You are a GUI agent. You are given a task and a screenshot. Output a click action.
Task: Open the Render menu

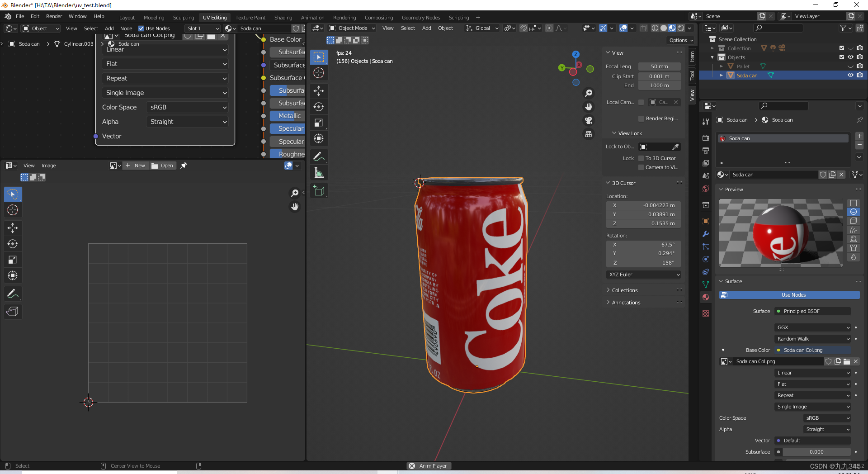[54, 16]
